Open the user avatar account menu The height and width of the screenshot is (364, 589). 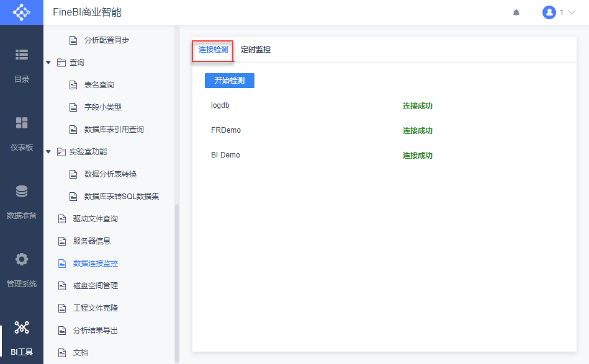(x=549, y=12)
